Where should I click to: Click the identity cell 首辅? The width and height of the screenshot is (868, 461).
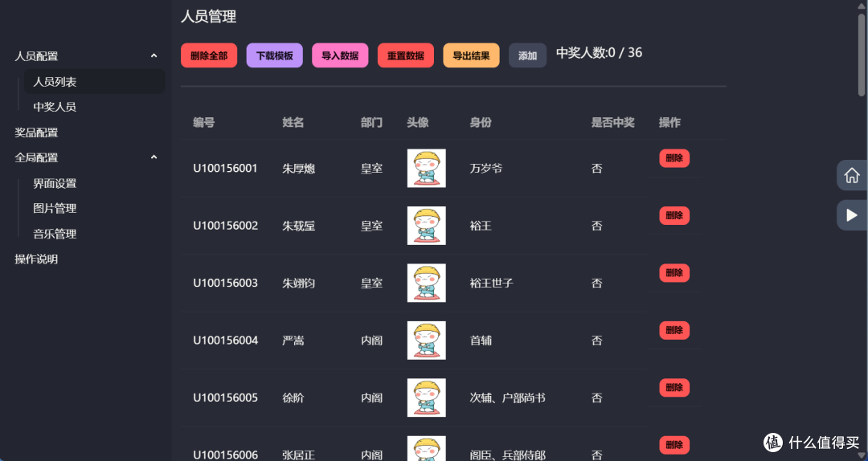[481, 341]
